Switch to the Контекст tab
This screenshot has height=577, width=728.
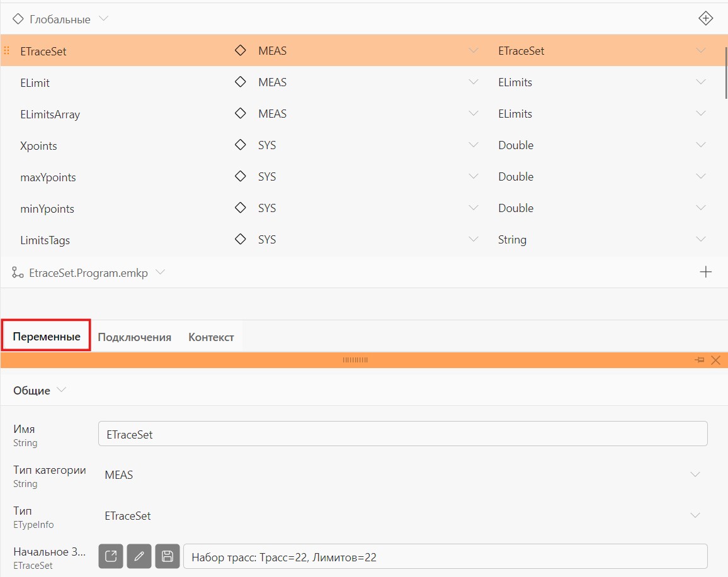tap(211, 337)
